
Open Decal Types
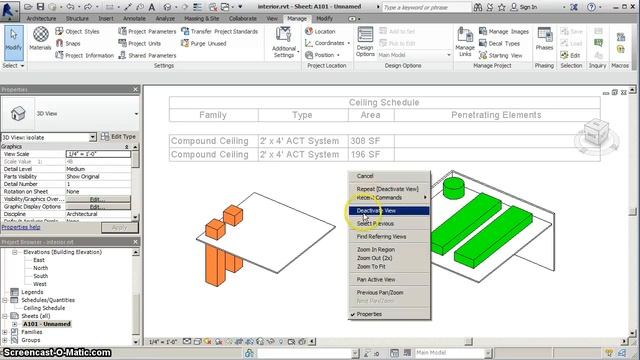(x=499, y=43)
